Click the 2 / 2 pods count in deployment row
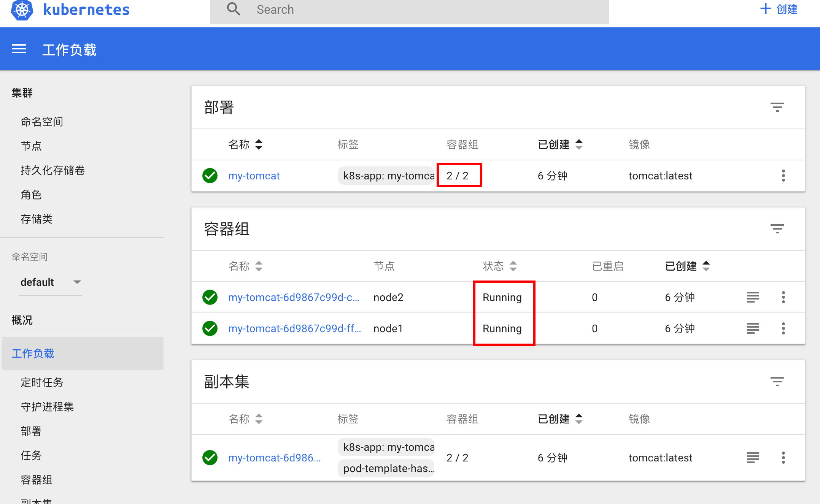This screenshot has width=820, height=504. click(457, 176)
